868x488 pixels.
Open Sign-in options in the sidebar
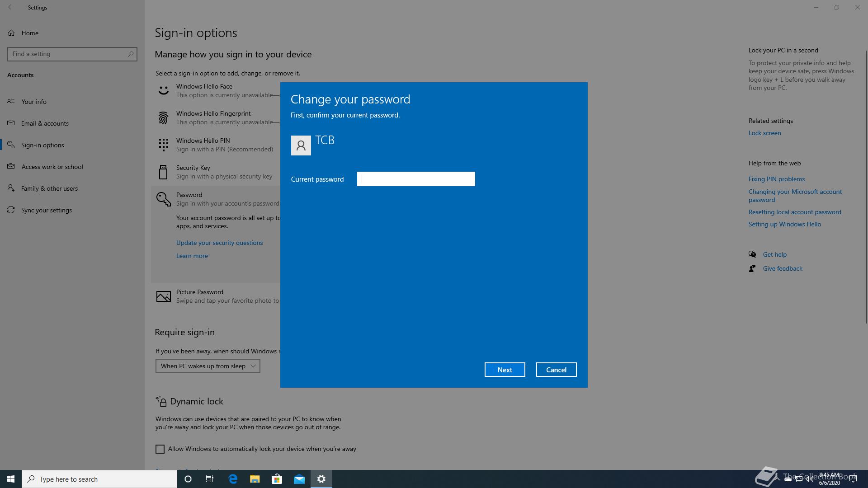pos(42,145)
